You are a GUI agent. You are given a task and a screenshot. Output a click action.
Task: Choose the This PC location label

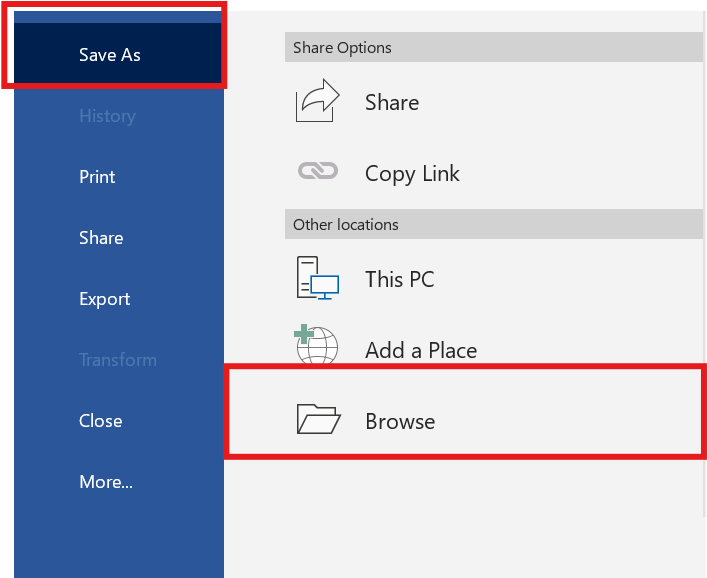(400, 279)
